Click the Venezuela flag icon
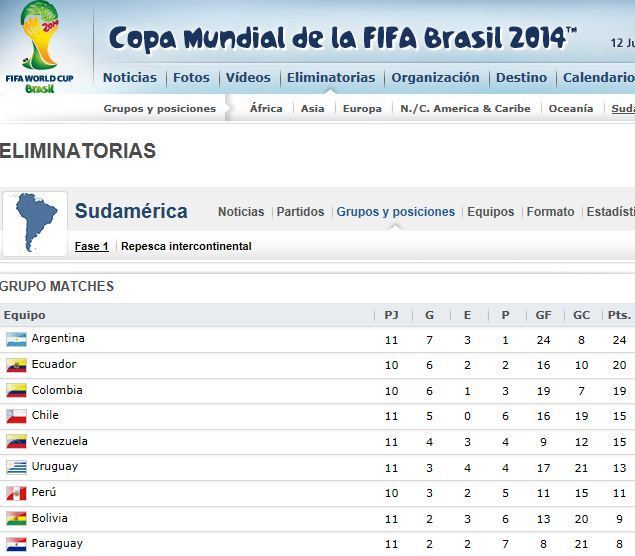Image resolution: width=635 pixels, height=556 pixels. 16,442
